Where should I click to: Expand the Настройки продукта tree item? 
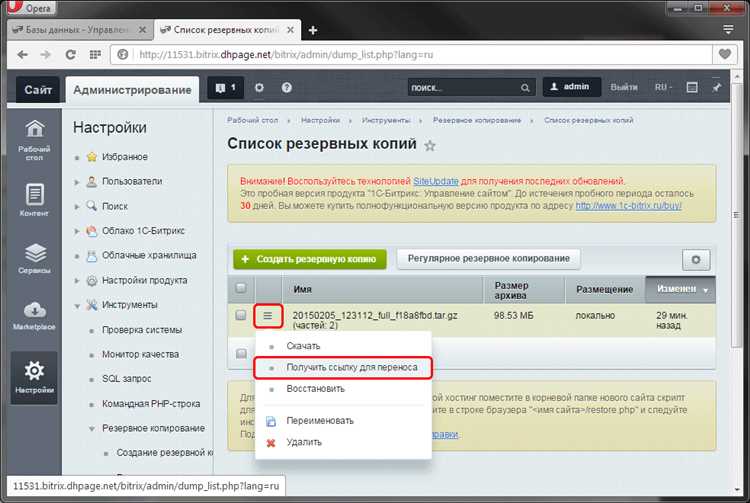[77, 281]
